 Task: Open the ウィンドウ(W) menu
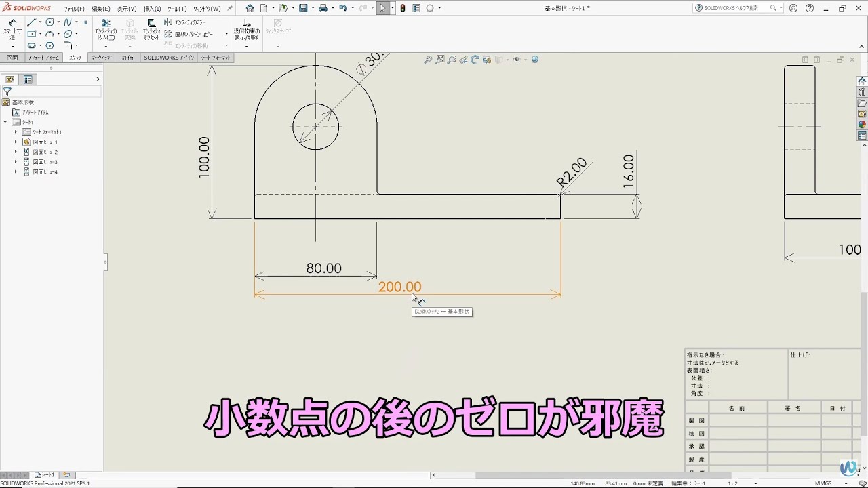tap(207, 9)
